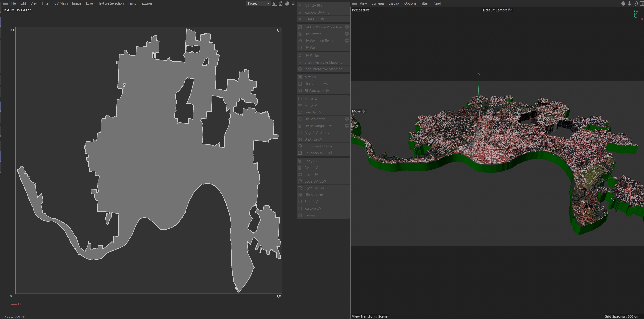Open the viewport hamburger menu
The width and height of the screenshot is (644, 319).
point(354,3)
